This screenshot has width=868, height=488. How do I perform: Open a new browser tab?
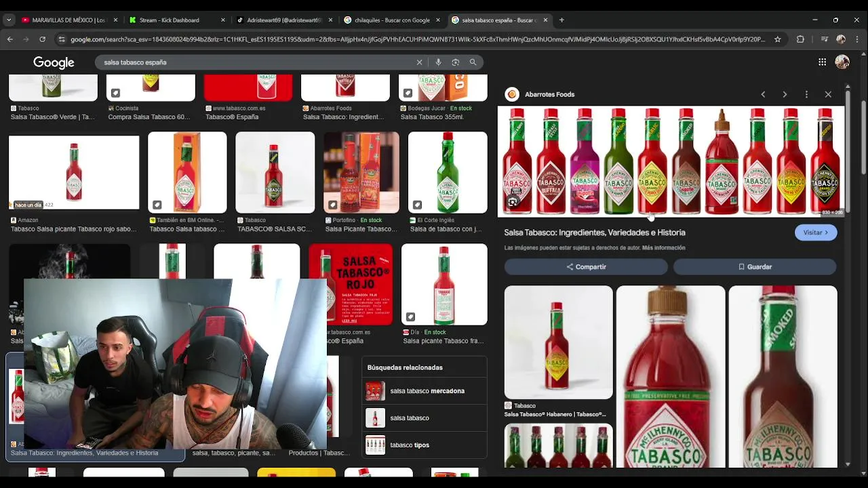[561, 20]
